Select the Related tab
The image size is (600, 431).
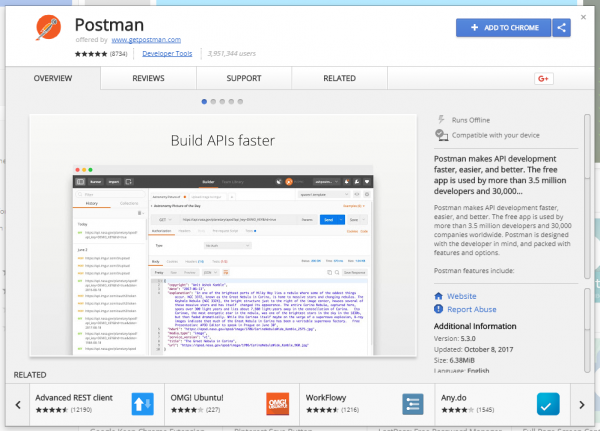(x=338, y=78)
